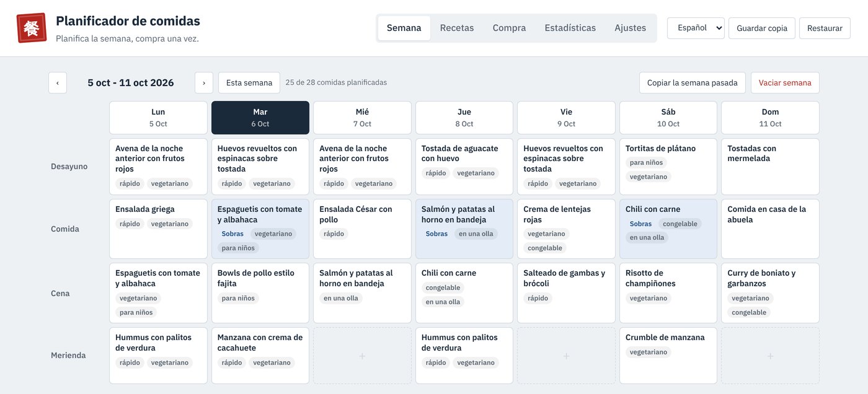Open Tostada de aguacate con huevo card
Viewport: 868px width, 394px height.
click(x=464, y=167)
